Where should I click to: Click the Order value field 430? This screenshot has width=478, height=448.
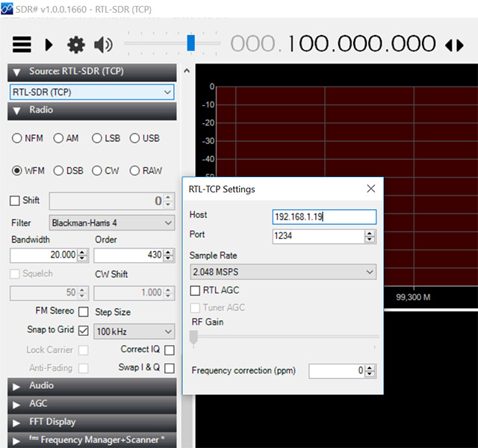click(129, 255)
